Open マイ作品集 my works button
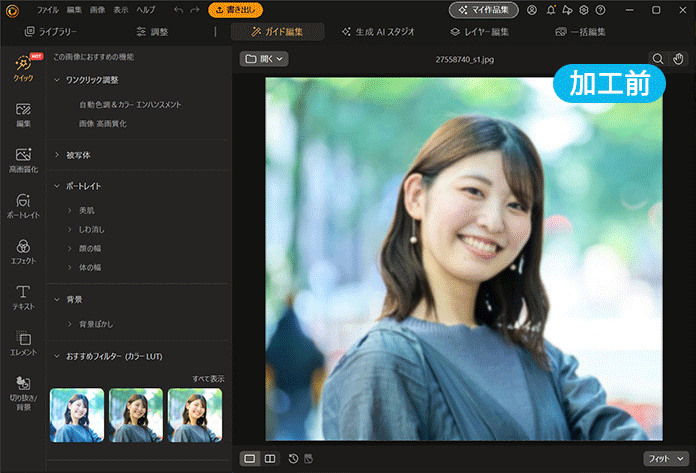696x473 pixels. click(483, 10)
